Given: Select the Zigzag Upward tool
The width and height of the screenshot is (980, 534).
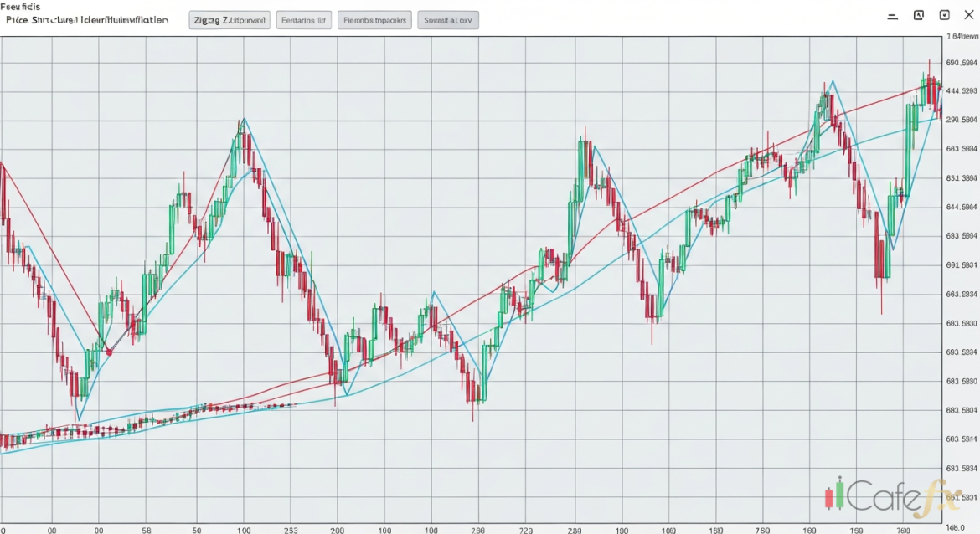Looking at the screenshot, I should (229, 20).
